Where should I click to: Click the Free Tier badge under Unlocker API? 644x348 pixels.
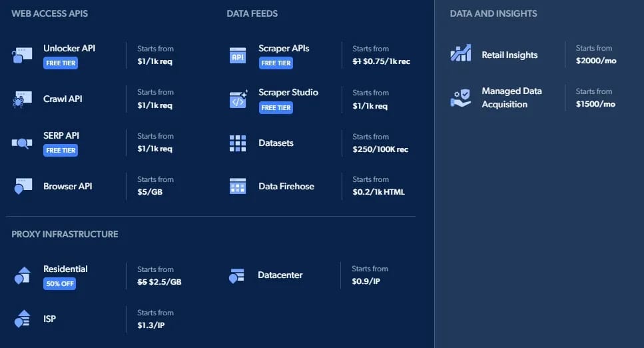[x=61, y=63]
